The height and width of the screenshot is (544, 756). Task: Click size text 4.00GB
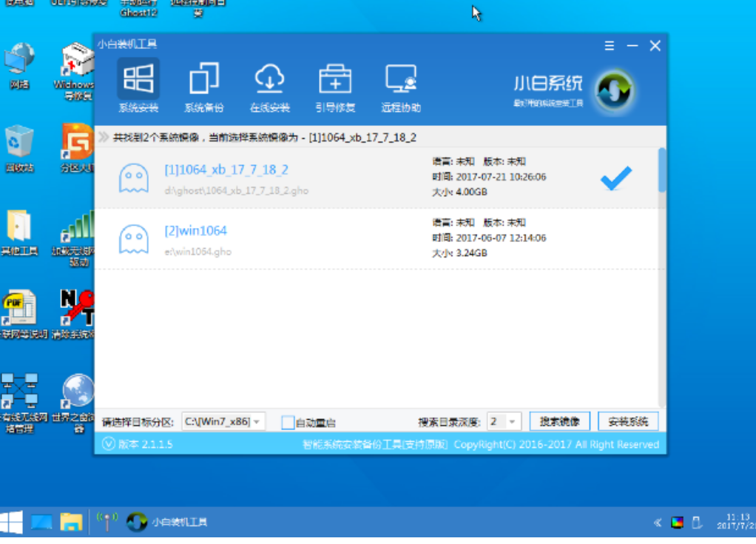point(471,192)
